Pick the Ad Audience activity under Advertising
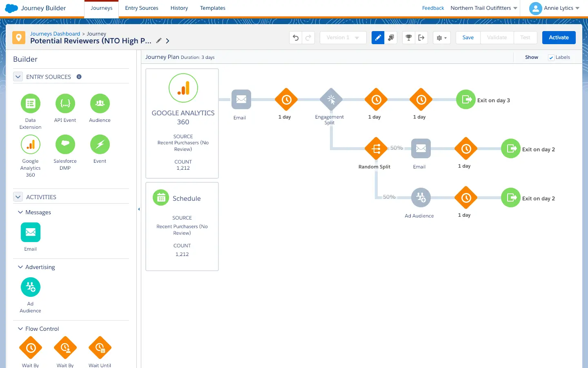Viewport: 588px width, 368px height. (x=31, y=287)
